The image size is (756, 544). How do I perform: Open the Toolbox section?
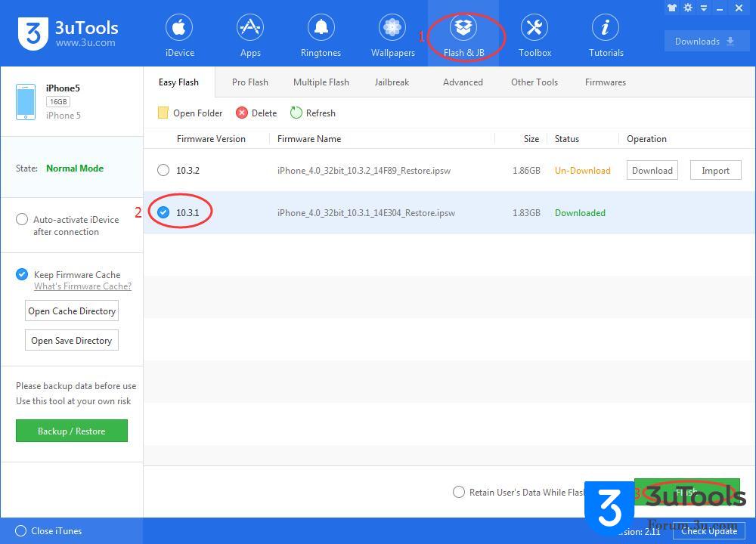click(x=534, y=36)
